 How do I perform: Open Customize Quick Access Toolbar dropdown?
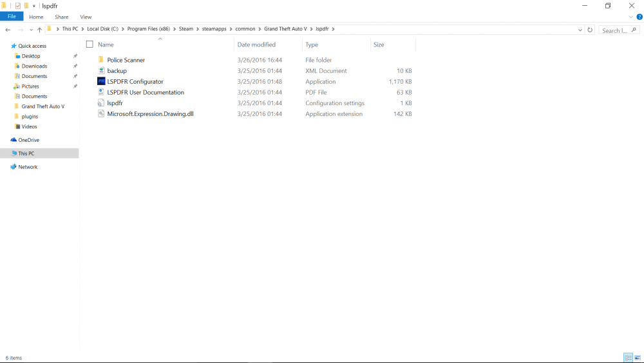[x=34, y=6]
